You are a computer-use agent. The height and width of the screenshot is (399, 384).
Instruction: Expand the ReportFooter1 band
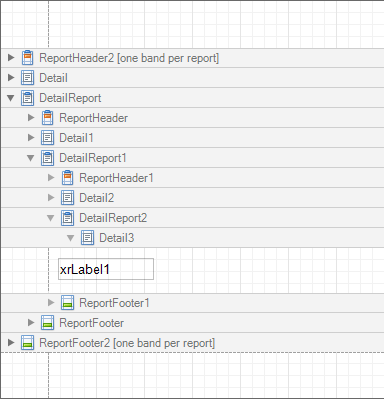pyautogui.click(x=51, y=302)
